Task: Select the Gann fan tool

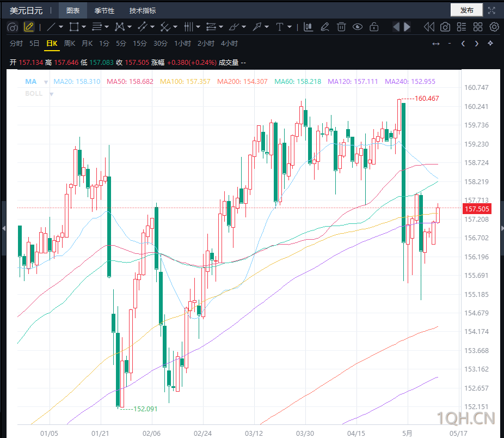Action: (x=165, y=27)
